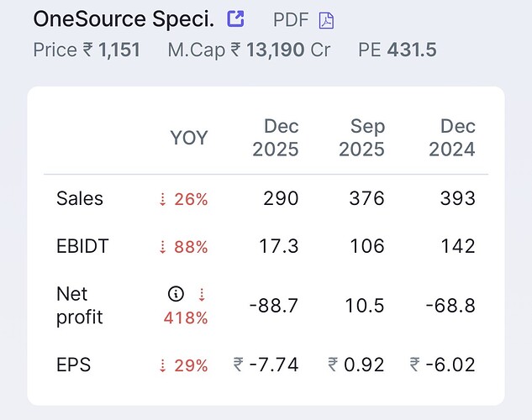
Task: Click the down arrow beside EPS 29%
Action: point(163,365)
